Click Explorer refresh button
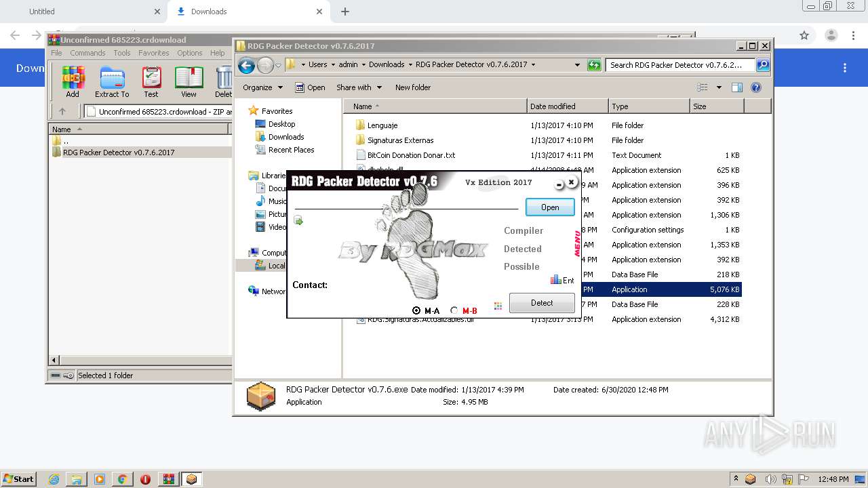This screenshot has width=868, height=488. pos(594,65)
